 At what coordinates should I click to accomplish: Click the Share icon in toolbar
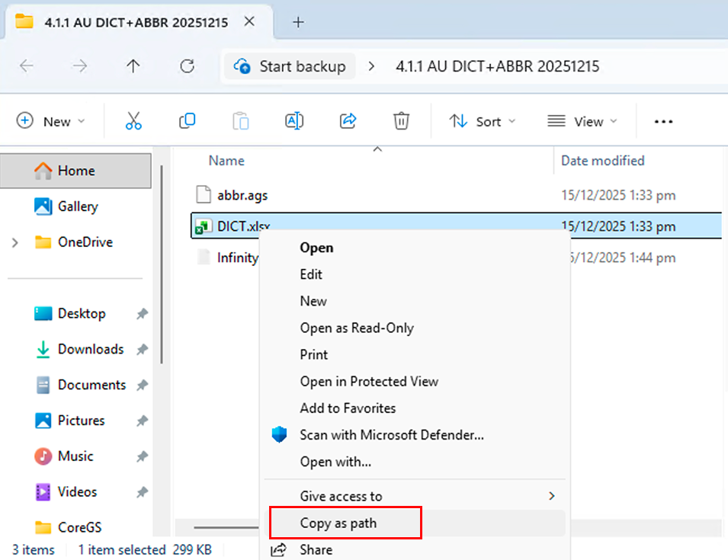(348, 121)
